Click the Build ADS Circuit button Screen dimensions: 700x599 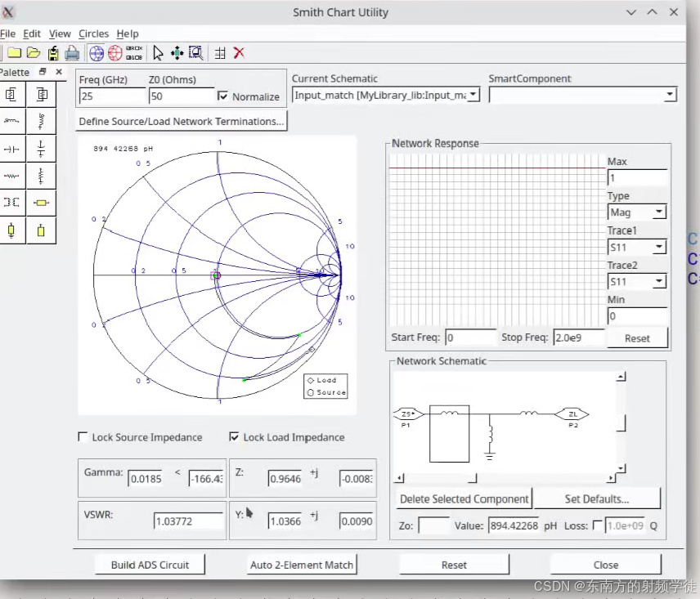coord(150,565)
